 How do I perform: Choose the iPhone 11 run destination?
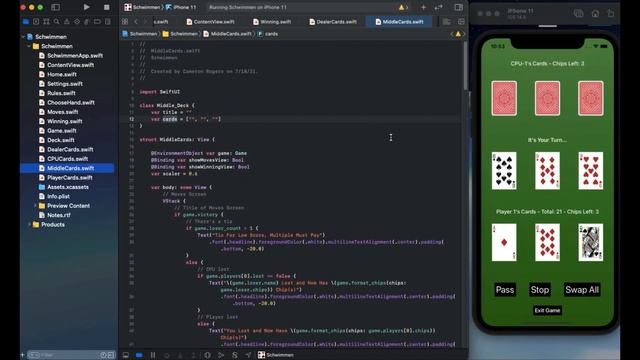(x=181, y=7)
